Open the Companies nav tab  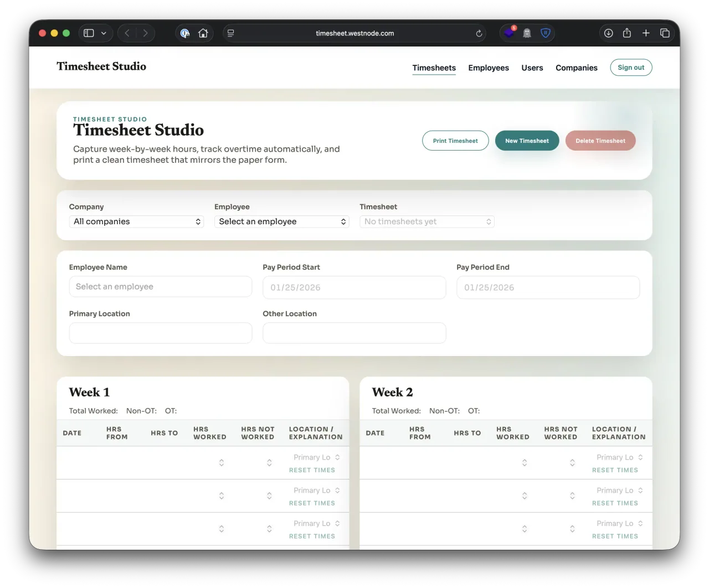click(577, 68)
